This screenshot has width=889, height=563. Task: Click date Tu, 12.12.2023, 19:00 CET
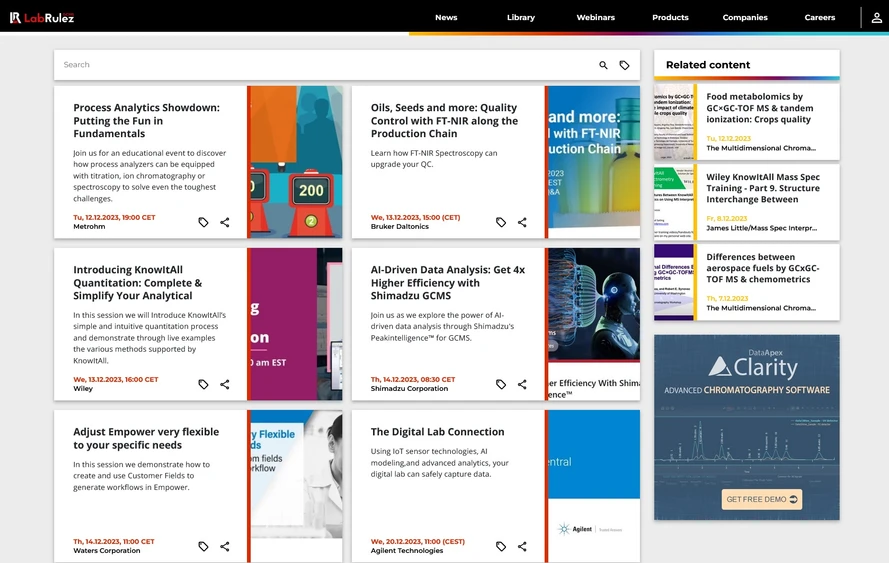114,217
